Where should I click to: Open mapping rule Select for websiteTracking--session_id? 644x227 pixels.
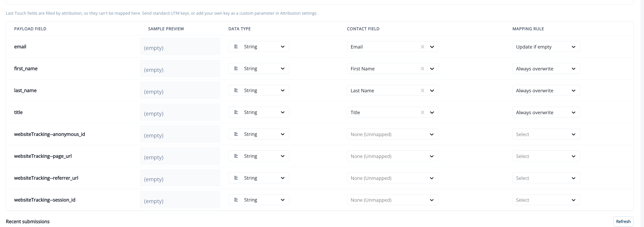coord(546,200)
